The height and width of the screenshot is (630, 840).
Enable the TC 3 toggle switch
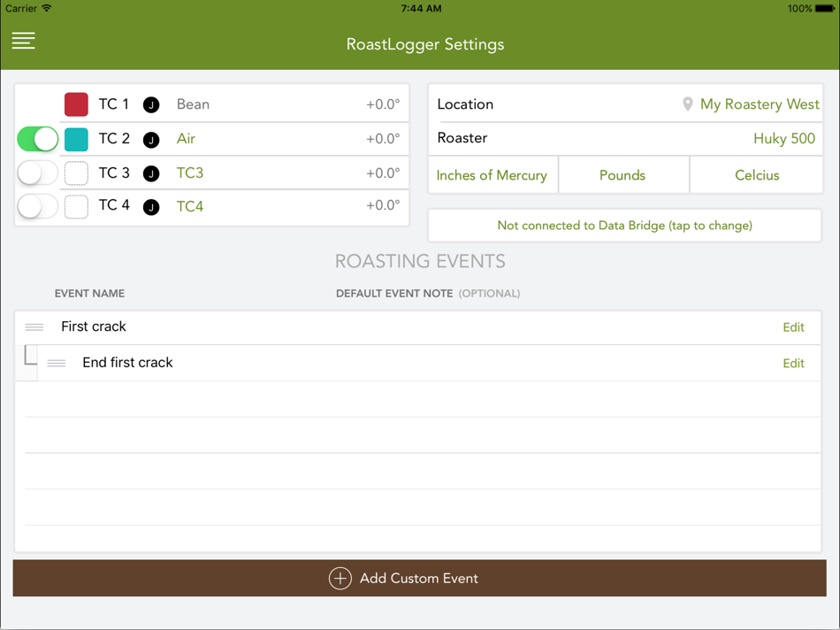pyautogui.click(x=37, y=173)
